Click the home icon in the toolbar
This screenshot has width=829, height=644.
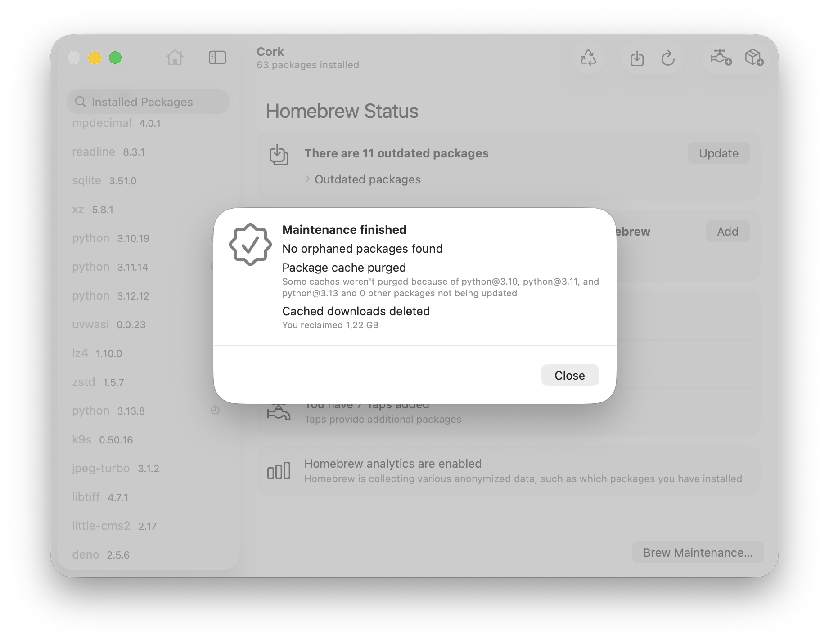pos(175,58)
